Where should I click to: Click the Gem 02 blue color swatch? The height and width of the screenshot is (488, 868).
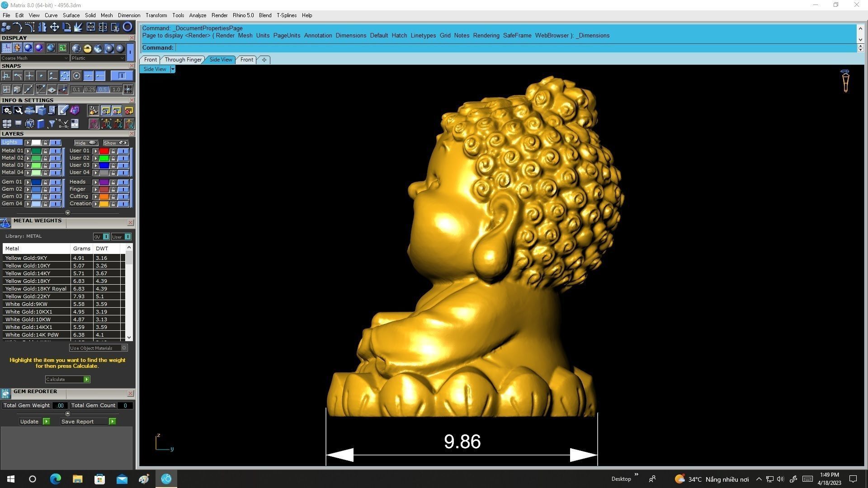pos(36,189)
